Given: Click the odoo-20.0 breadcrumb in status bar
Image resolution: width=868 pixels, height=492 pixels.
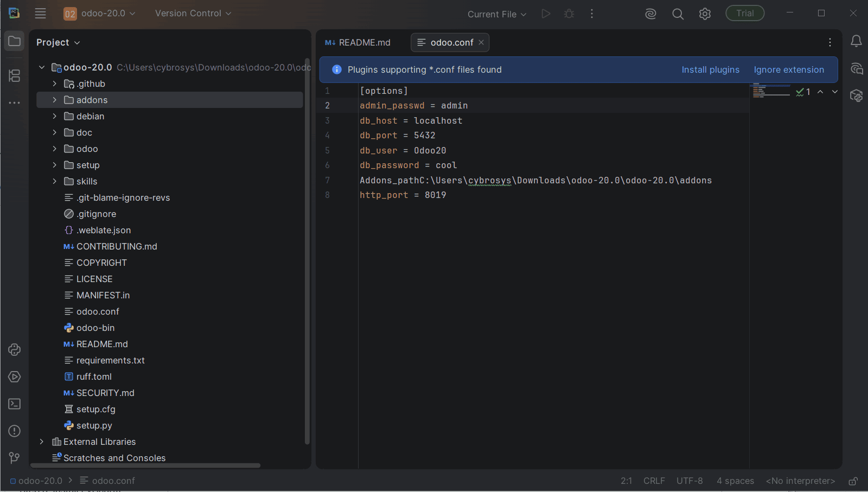Looking at the screenshot, I should tap(36, 481).
